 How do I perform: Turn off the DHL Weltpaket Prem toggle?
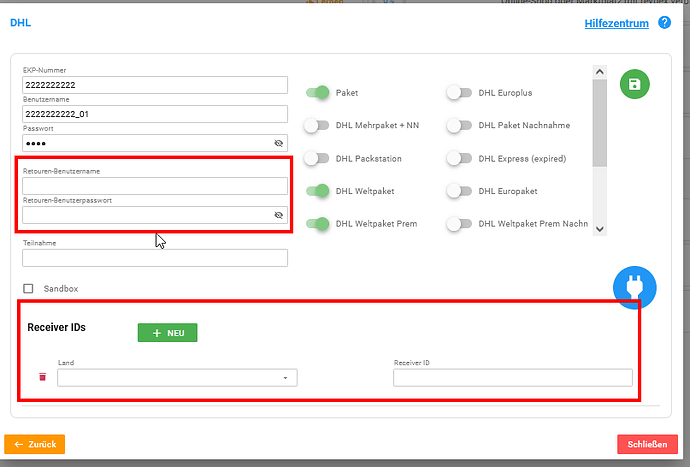pos(318,224)
